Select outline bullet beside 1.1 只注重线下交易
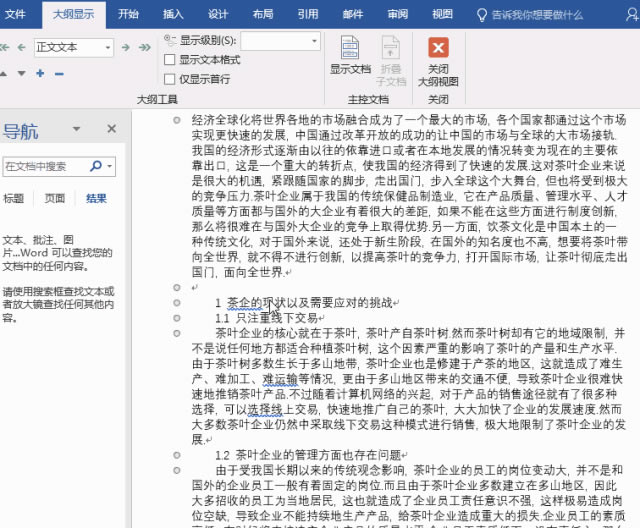This screenshot has height=528, width=640. click(177, 318)
